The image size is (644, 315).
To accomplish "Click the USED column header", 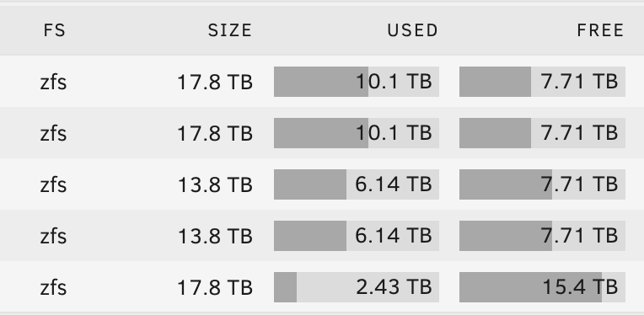I will click(x=413, y=30).
